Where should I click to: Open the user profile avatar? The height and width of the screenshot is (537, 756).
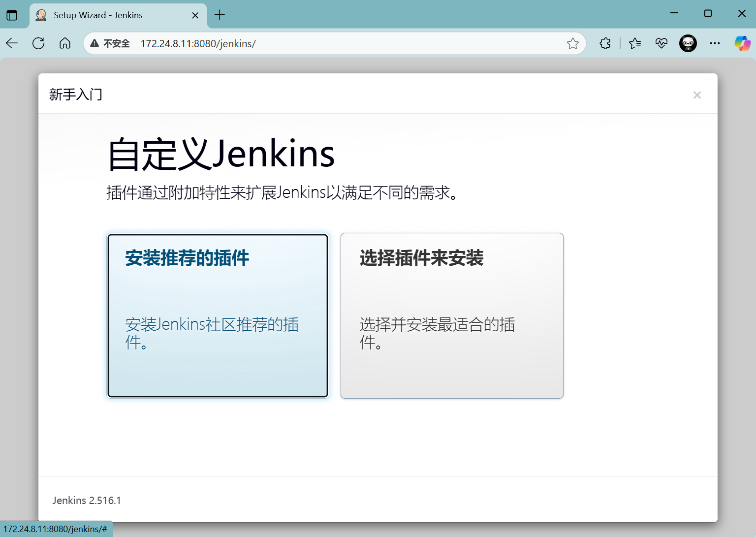pos(688,43)
